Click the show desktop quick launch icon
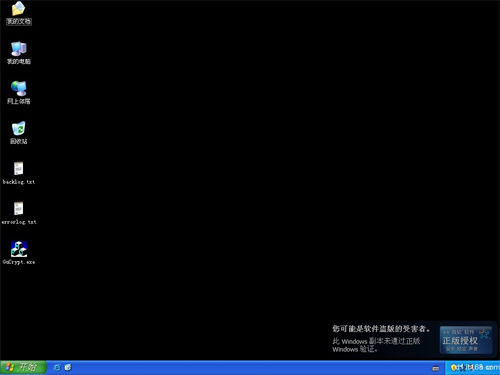 point(68,367)
